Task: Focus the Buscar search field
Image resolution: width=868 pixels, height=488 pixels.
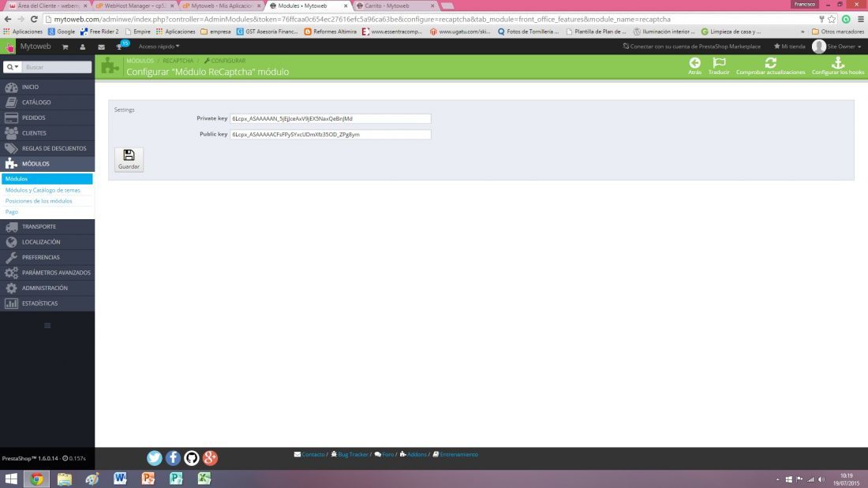Action: click(x=57, y=67)
